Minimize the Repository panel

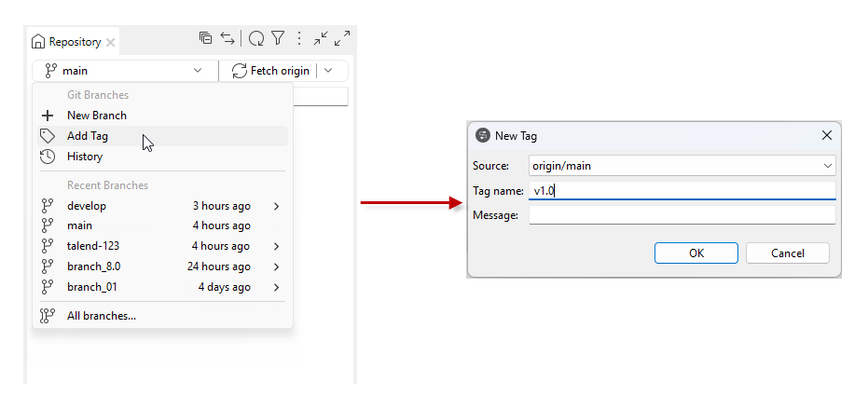(x=321, y=38)
